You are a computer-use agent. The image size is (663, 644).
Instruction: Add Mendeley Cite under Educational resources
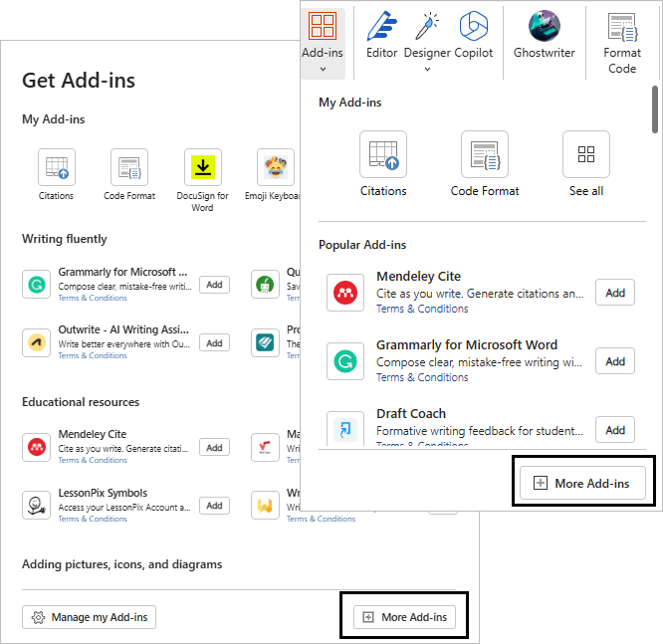point(214,447)
